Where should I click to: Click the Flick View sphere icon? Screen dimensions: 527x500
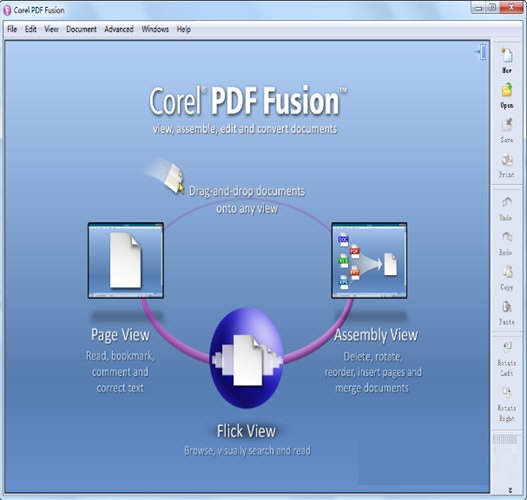pos(247,358)
